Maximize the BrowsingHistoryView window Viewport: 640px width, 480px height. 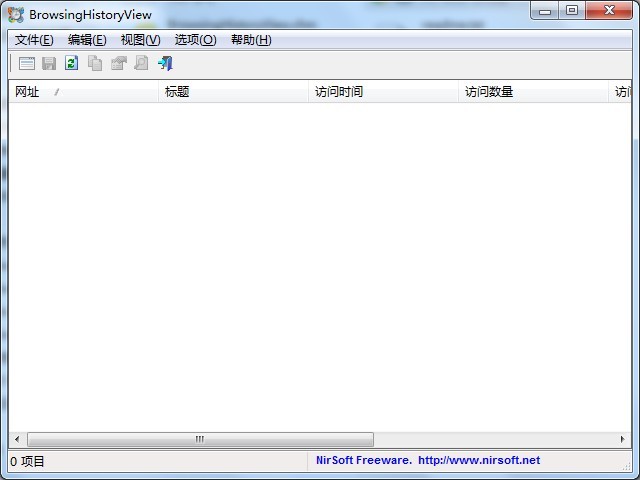[572, 11]
